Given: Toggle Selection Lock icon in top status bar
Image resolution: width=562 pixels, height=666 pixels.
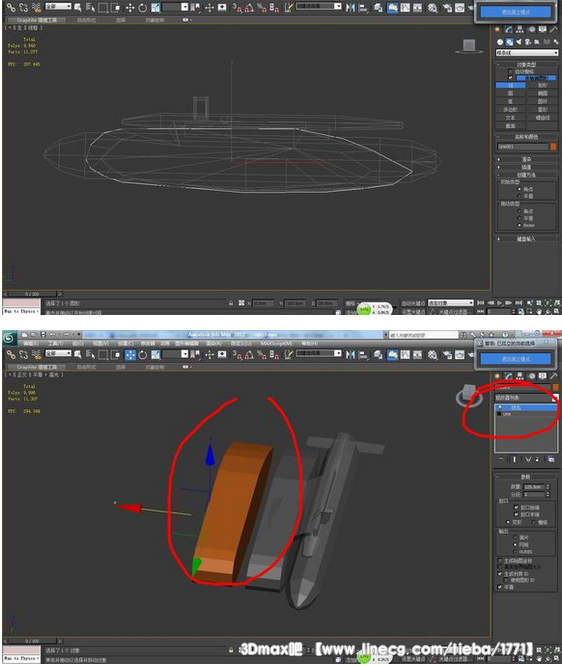Looking at the screenshot, I should coord(231,303).
